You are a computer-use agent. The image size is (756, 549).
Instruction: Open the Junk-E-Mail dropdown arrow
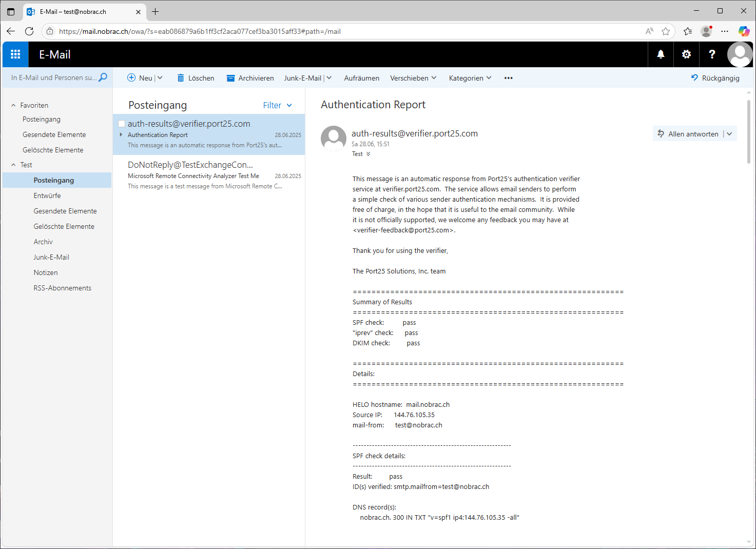click(329, 78)
